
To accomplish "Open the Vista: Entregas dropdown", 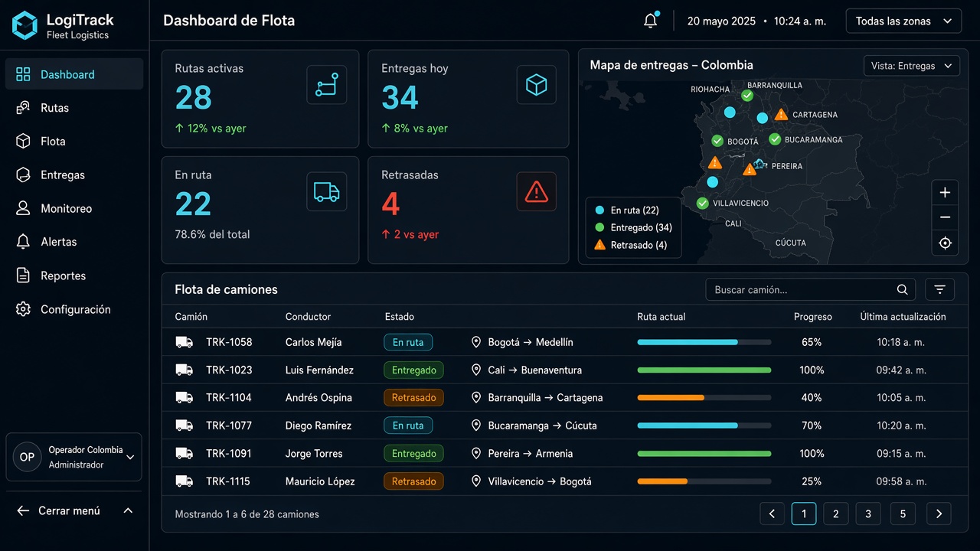I will click(x=911, y=66).
